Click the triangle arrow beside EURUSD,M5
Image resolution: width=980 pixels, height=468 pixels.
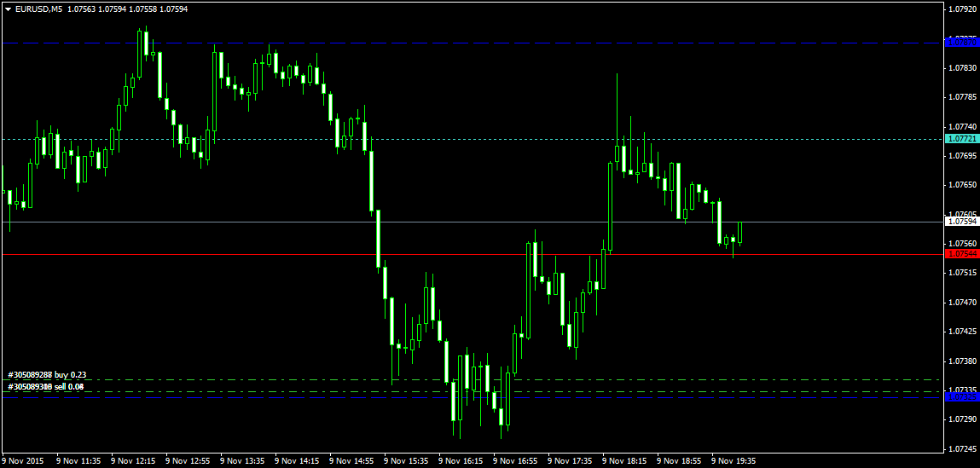point(7,9)
